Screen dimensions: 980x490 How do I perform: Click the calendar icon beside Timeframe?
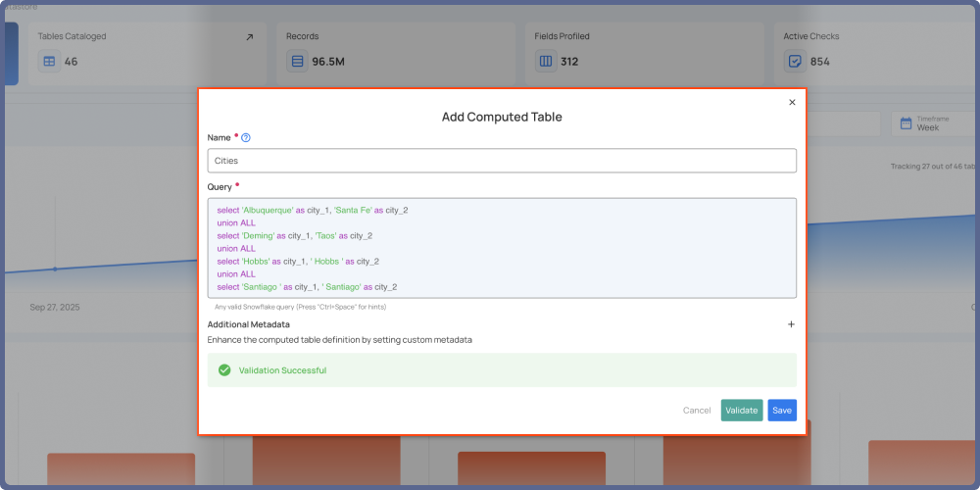pyautogui.click(x=906, y=123)
